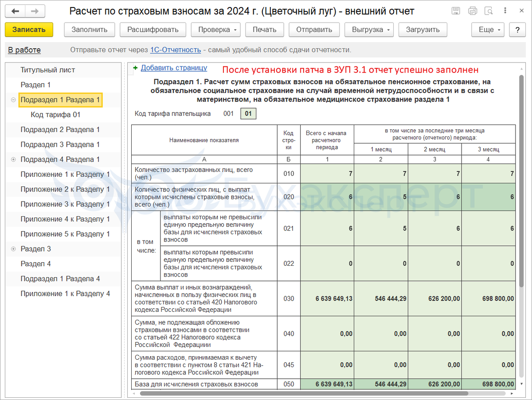Click the payer tariff code field 01

[x=248, y=114]
